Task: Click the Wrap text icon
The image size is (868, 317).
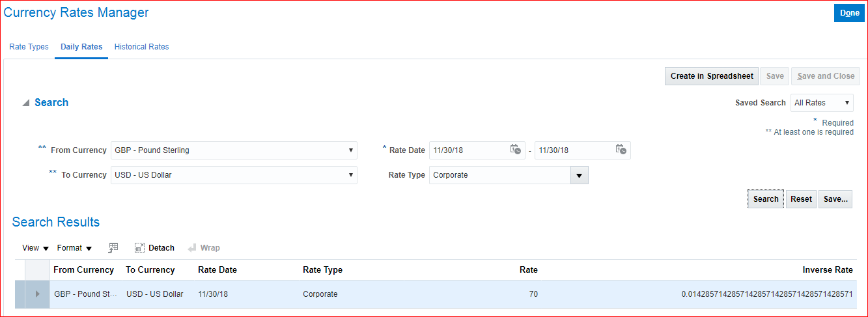Action: (x=192, y=248)
